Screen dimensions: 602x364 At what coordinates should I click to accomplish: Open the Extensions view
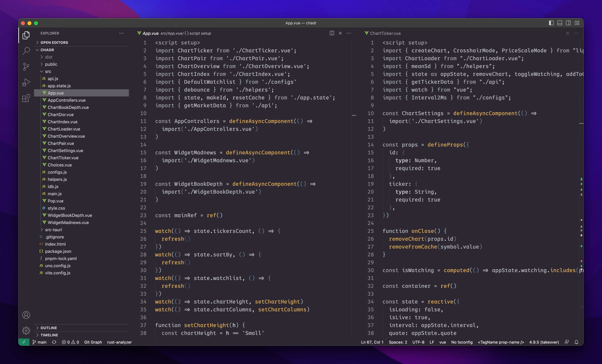coord(26,98)
